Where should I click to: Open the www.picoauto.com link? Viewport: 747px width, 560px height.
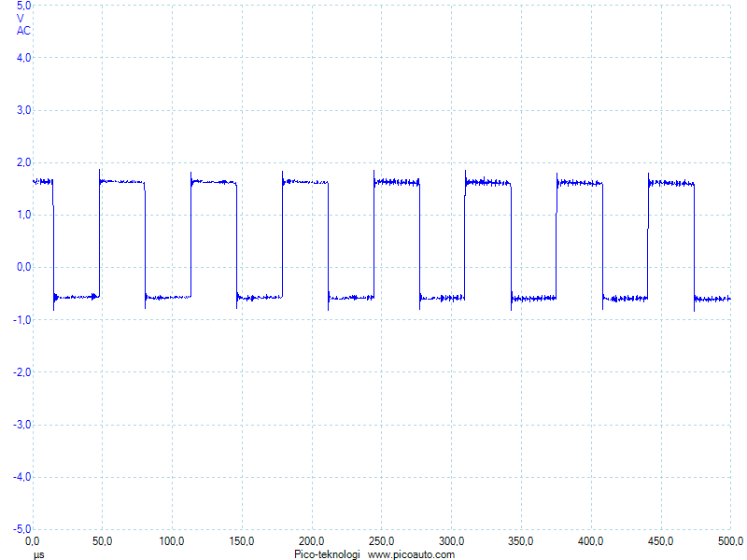click(x=411, y=554)
